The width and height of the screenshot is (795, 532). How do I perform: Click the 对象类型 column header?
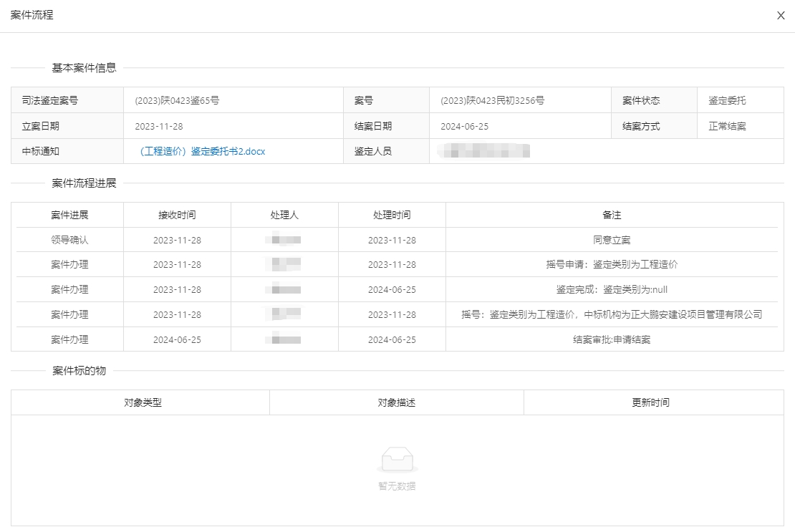(x=143, y=402)
